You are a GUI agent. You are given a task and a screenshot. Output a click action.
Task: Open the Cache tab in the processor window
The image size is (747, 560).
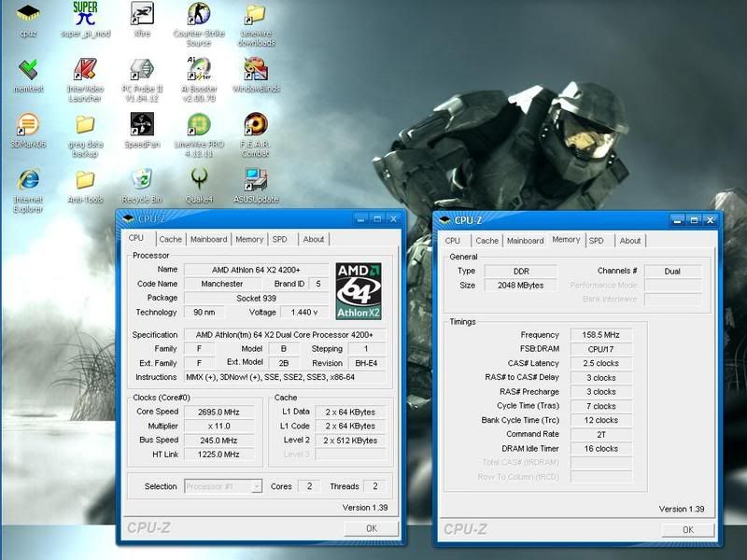point(171,239)
